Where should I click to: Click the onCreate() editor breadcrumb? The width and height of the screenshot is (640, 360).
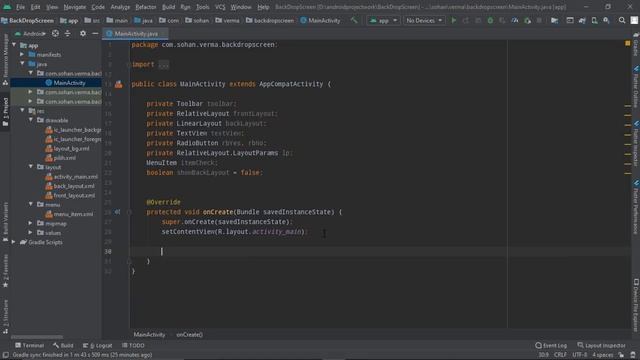tap(189, 335)
